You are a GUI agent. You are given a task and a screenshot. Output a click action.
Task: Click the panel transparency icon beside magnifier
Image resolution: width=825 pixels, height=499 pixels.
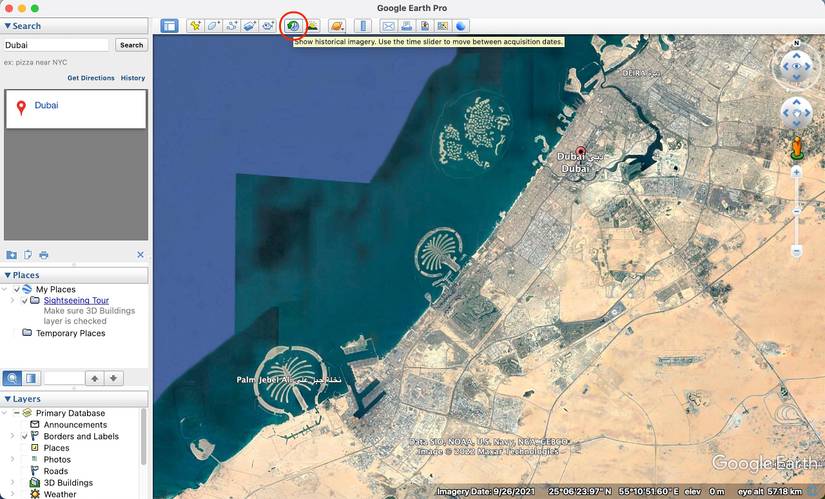31,378
